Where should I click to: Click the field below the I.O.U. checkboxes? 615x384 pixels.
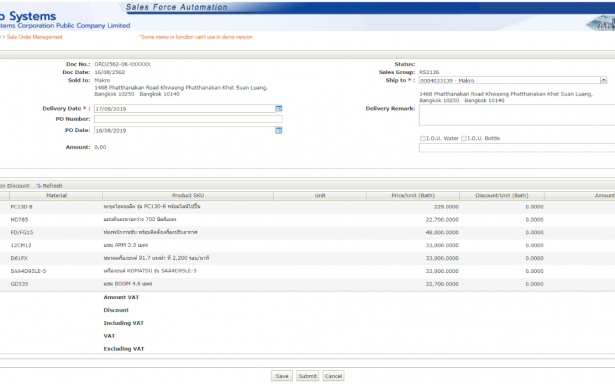coord(517,148)
